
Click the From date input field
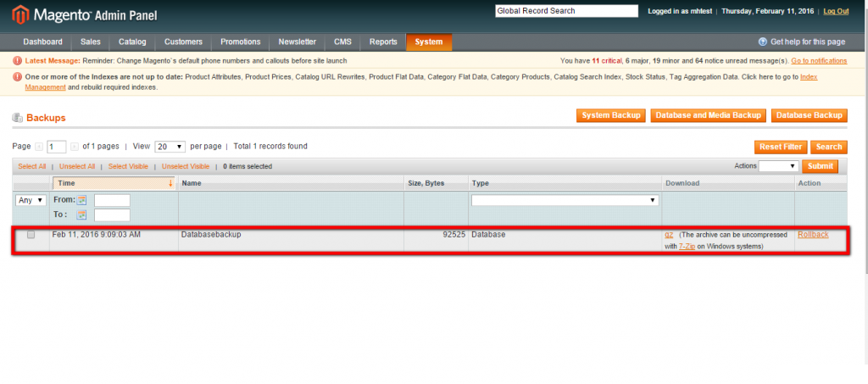coord(113,200)
